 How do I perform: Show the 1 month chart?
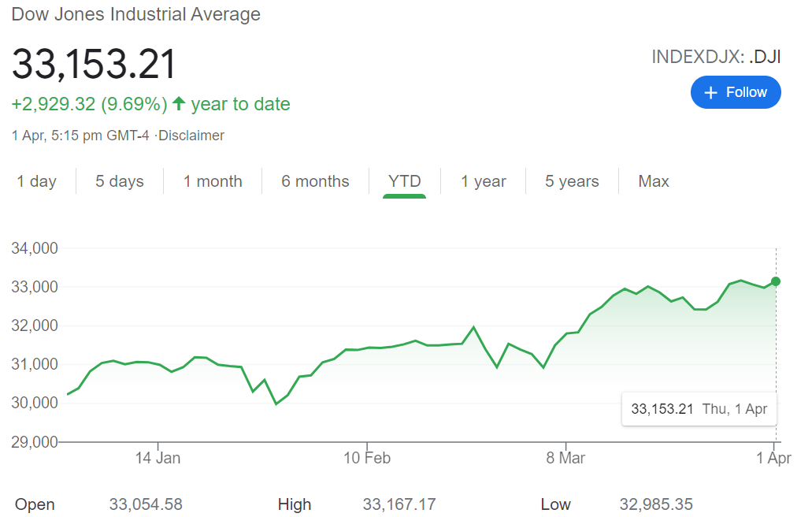click(x=213, y=181)
